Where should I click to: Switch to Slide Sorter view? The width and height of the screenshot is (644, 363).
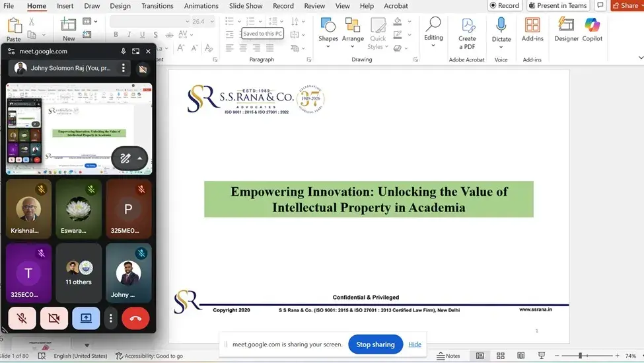(x=501, y=356)
